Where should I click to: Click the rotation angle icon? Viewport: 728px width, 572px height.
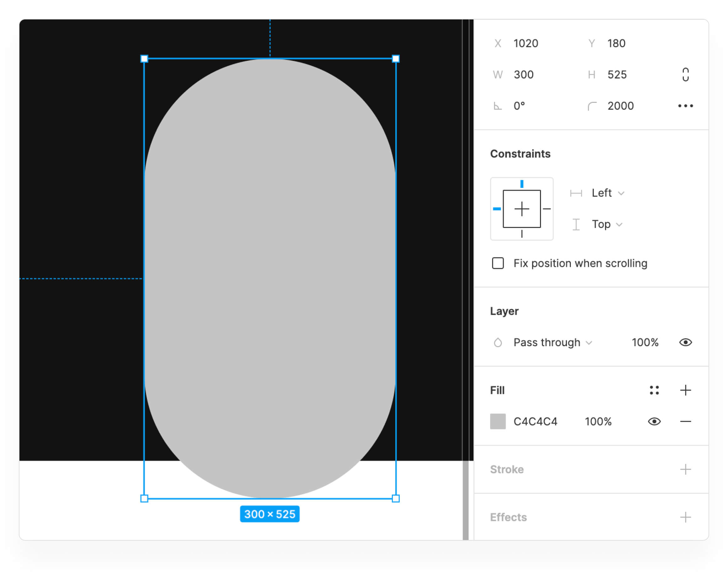498,106
